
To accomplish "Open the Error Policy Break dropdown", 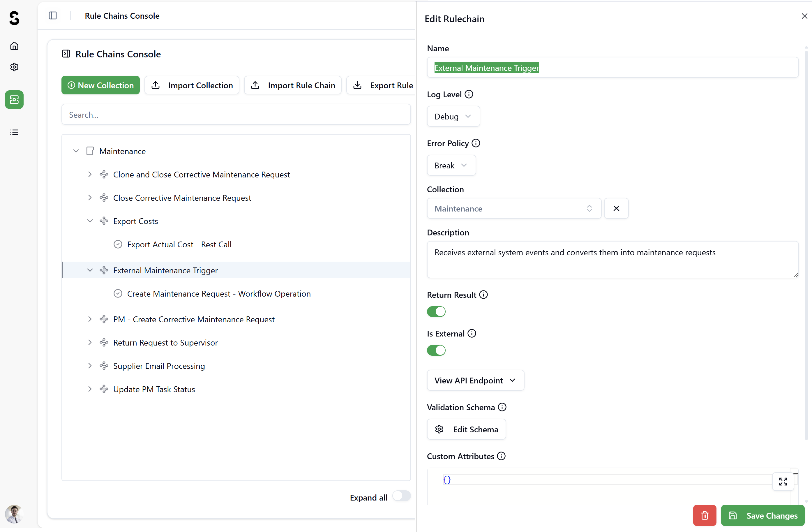I will click(x=451, y=165).
